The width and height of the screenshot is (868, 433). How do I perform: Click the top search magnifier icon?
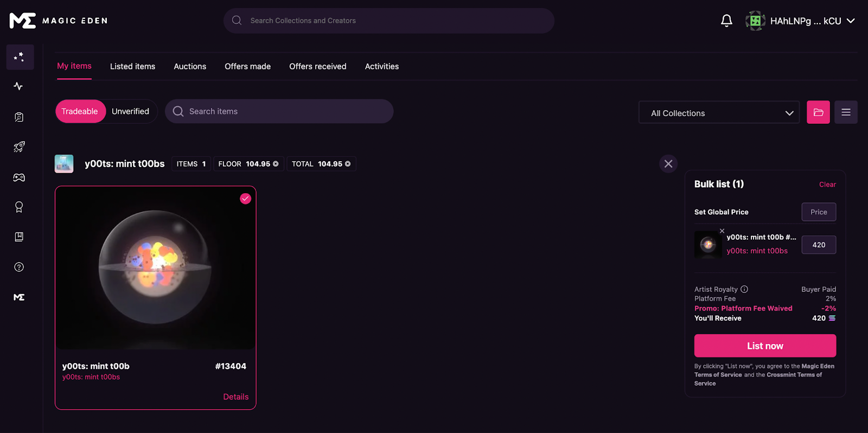coord(237,21)
